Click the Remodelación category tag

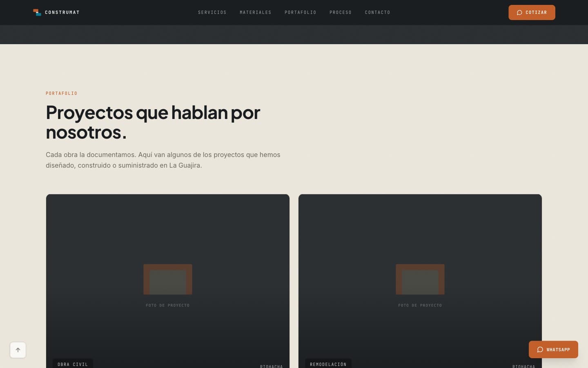click(x=328, y=364)
